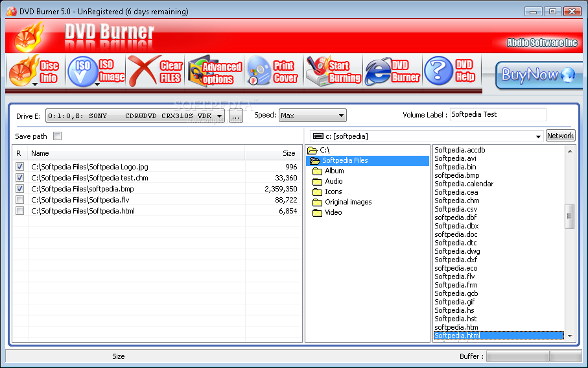Image resolution: width=588 pixels, height=368 pixels.
Task: Open DVD Help question mark icon
Action: click(438, 71)
